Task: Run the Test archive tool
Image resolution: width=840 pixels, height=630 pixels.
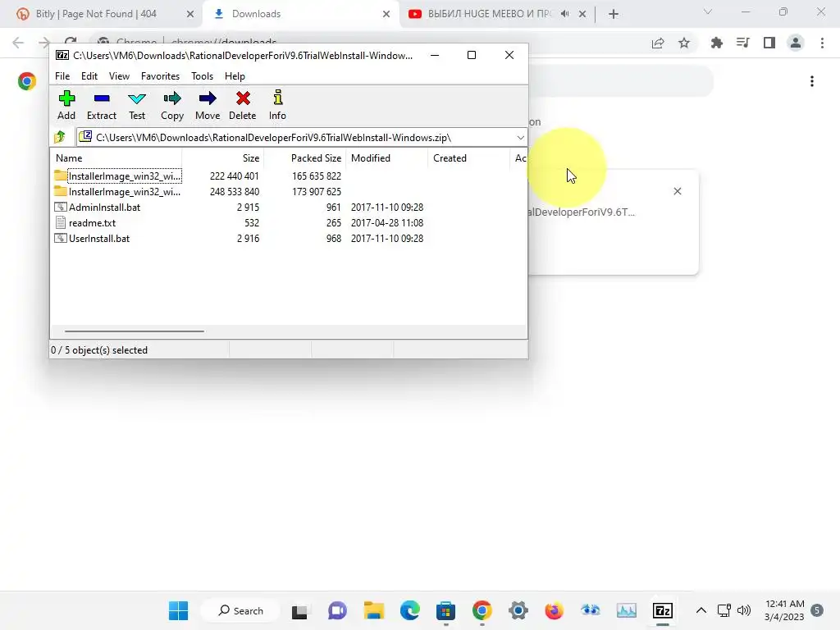Action: (137, 105)
